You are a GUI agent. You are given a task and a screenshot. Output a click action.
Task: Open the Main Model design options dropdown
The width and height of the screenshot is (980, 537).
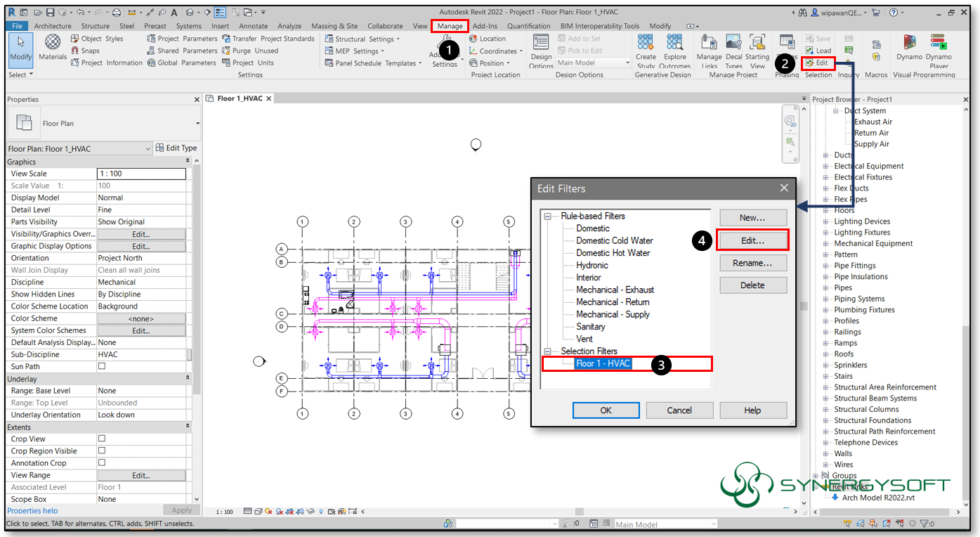(x=629, y=63)
